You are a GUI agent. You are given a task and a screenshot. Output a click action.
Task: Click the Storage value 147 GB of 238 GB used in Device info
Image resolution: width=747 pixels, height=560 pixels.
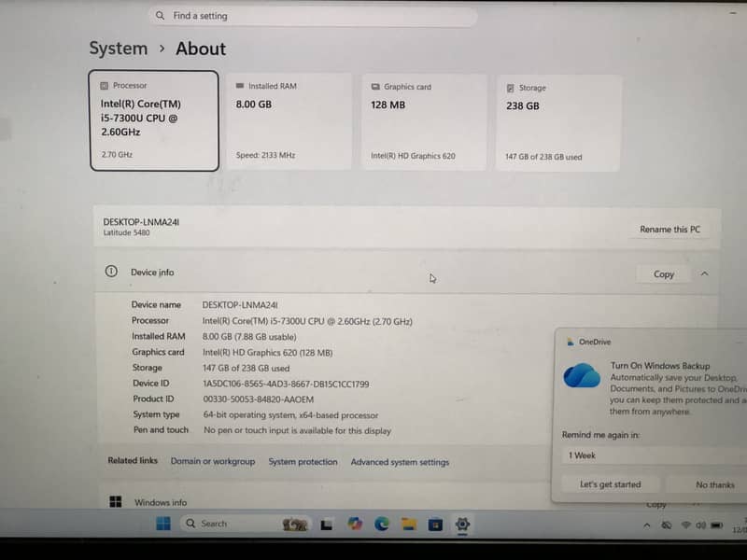click(246, 368)
